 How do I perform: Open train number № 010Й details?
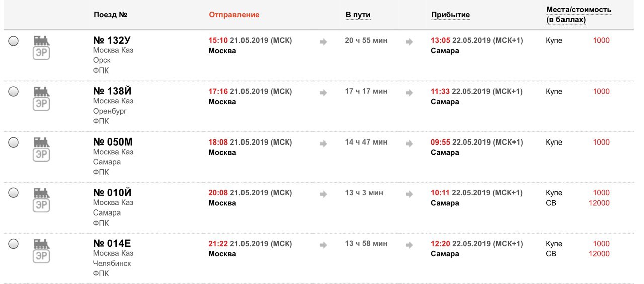coord(113,193)
